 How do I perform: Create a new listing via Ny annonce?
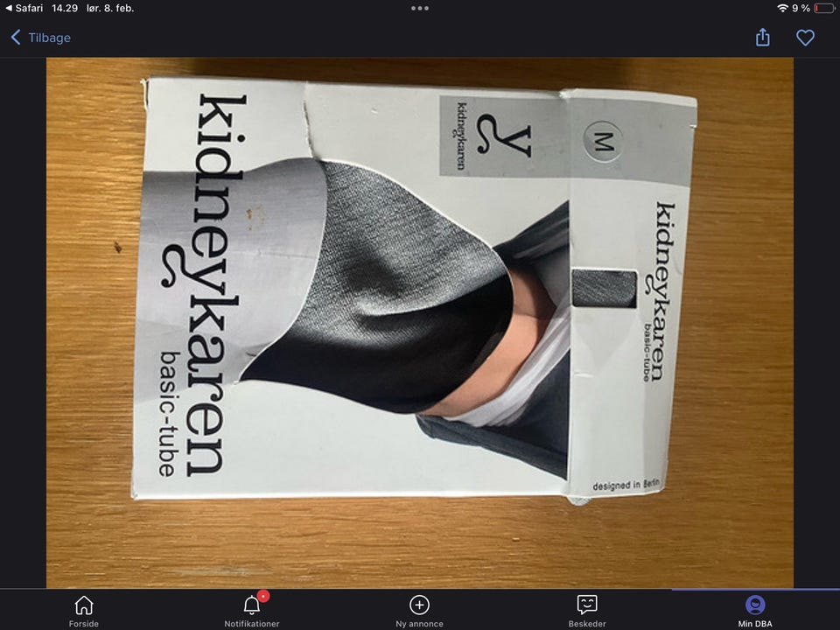coord(419,612)
